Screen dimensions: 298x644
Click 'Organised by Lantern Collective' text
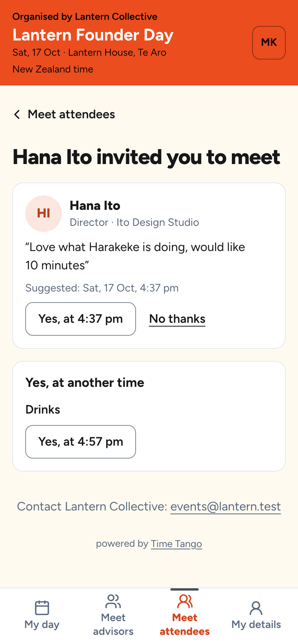(x=85, y=17)
